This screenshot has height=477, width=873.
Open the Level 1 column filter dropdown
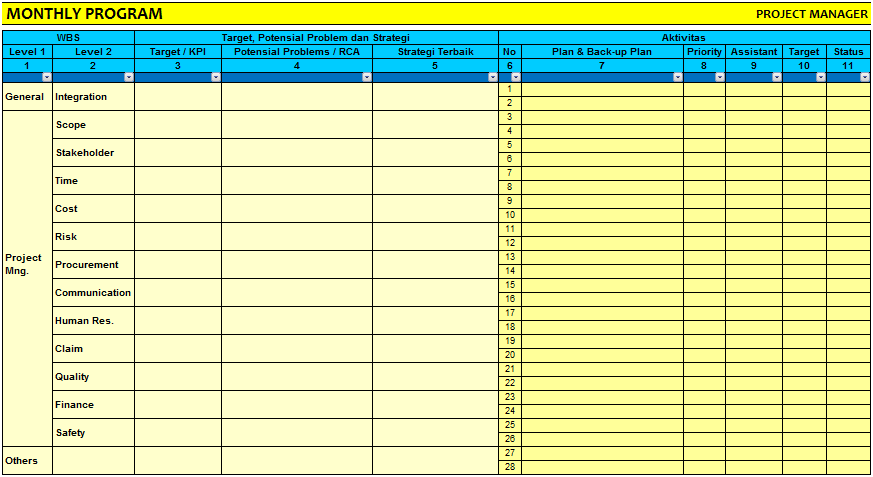pyautogui.click(x=46, y=77)
